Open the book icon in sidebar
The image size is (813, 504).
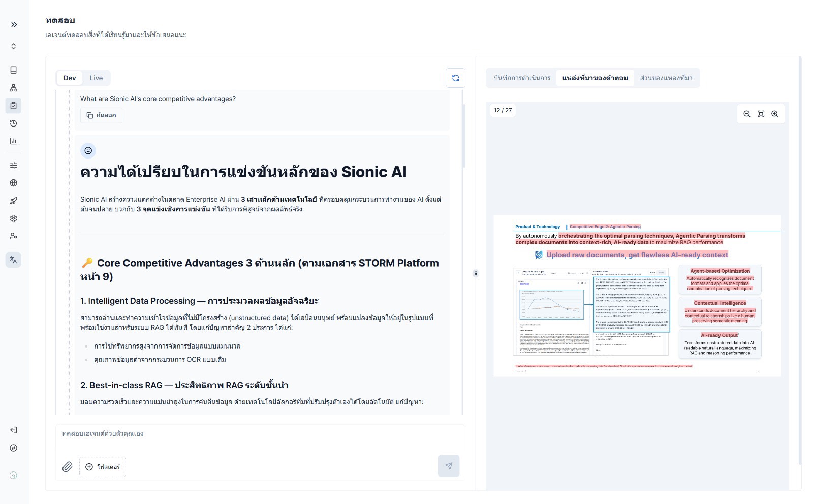14,70
